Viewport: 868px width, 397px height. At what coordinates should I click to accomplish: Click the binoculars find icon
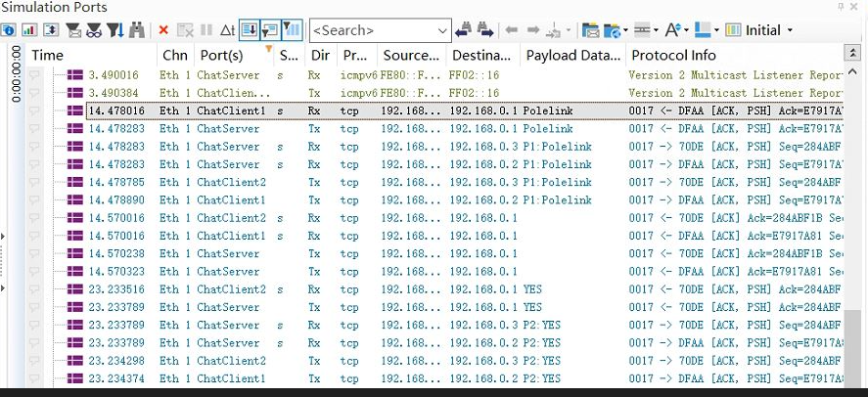click(137, 30)
